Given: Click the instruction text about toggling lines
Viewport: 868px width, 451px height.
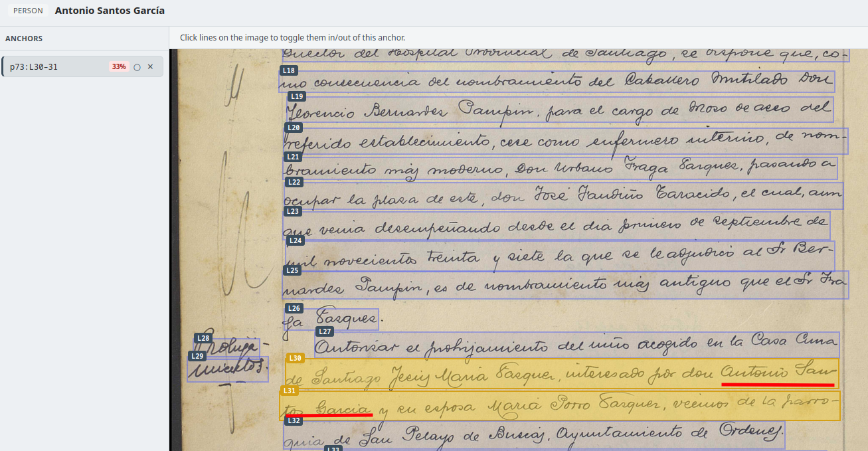Looking at the screenshot, I should coord(292,38).
